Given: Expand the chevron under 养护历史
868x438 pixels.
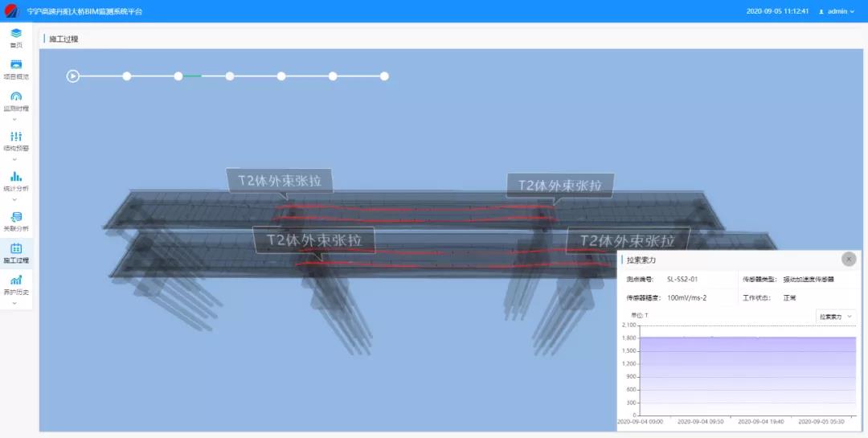Looking at the screenshot, I should click(x=16, y=303).
